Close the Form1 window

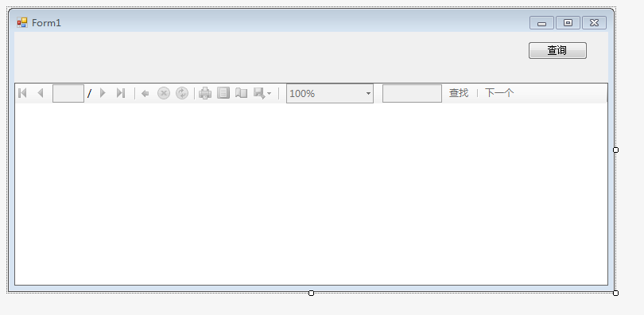(x=594, y=23)
